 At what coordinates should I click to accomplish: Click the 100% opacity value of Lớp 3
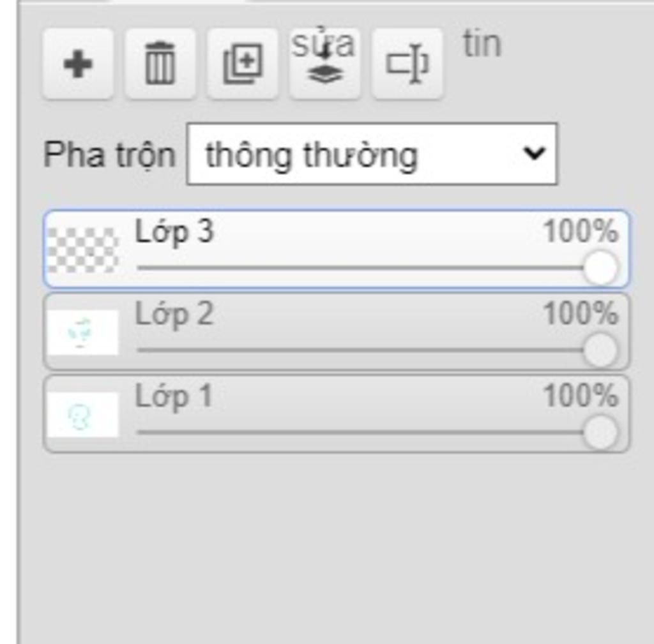pos(581,230)
